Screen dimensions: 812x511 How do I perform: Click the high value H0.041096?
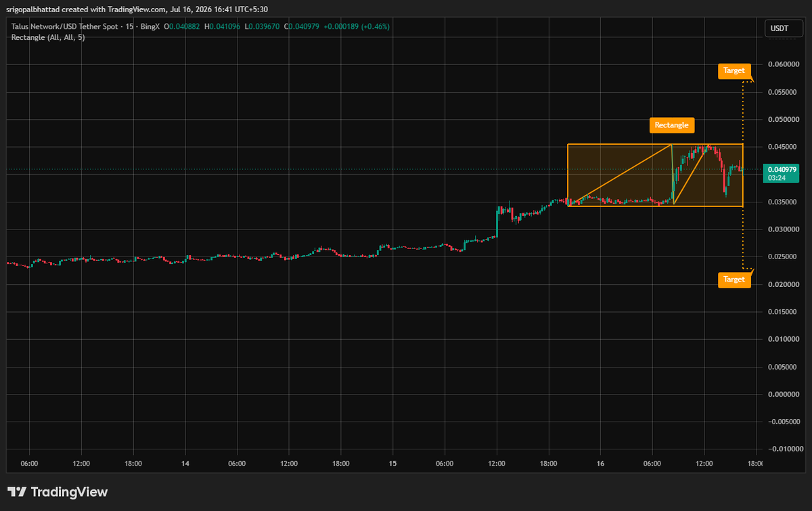pos(223,26)
